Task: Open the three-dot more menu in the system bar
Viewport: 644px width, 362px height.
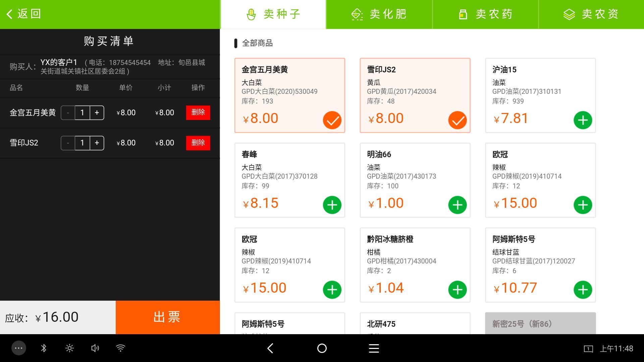Action: (19, 348)
